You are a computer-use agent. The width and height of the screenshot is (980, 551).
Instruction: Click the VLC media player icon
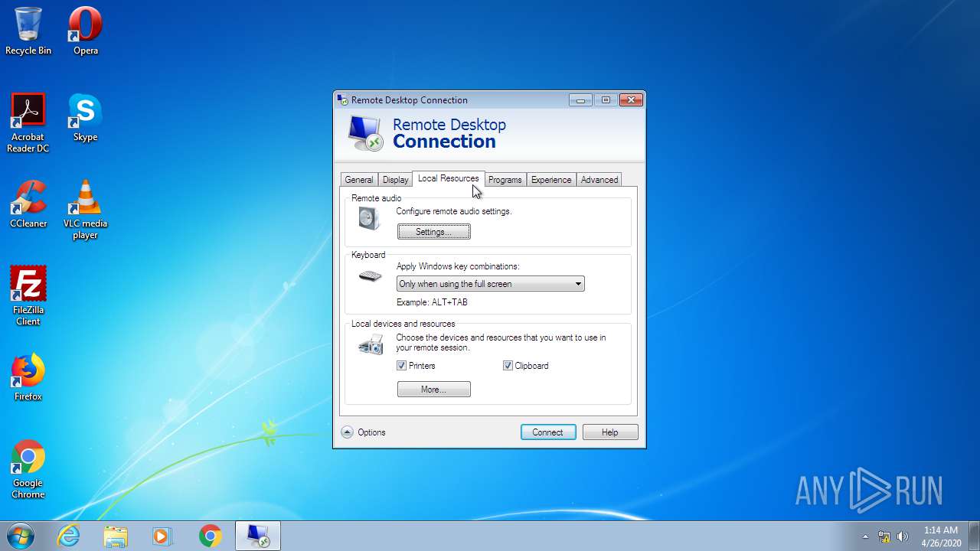tap(85, 210)
